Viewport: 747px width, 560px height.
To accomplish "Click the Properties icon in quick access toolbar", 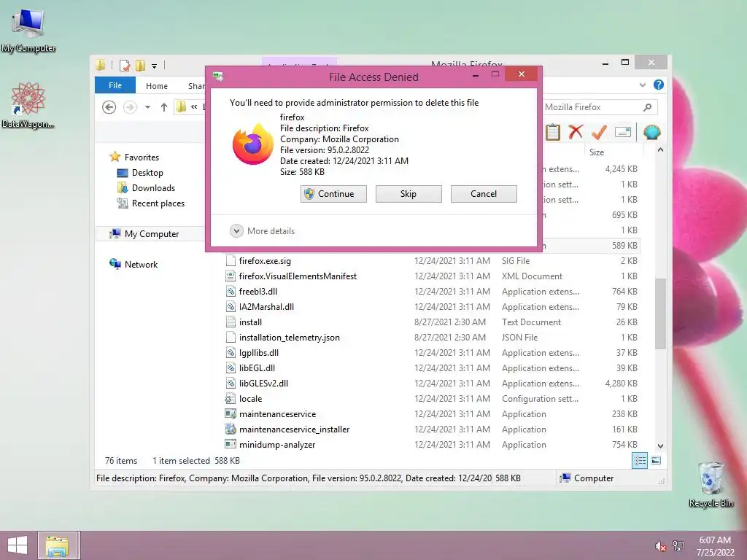I will pyautogui.click(x=125, y=65).
